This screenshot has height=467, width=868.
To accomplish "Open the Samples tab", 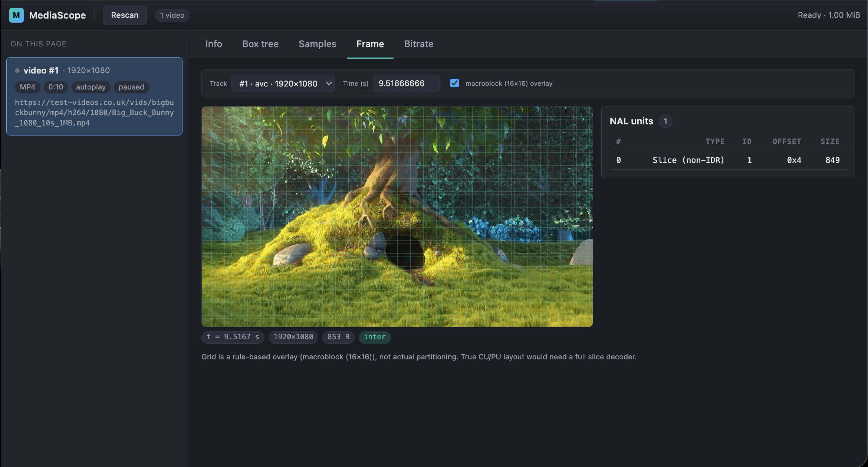I will (x=318, y=44).
